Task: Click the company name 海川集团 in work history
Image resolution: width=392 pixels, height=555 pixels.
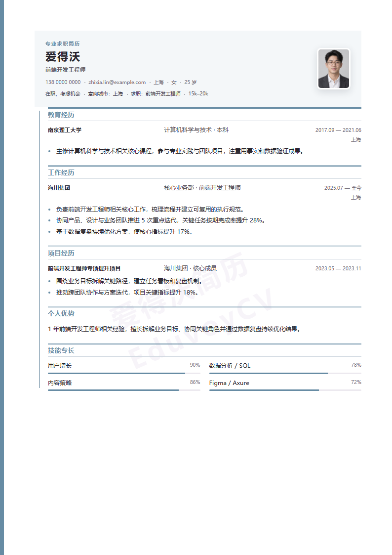Action: [59, 188]
